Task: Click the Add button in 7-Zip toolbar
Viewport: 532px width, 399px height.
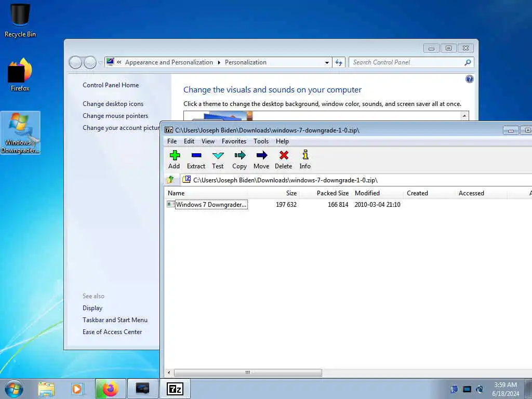Action: click(174, 159)
